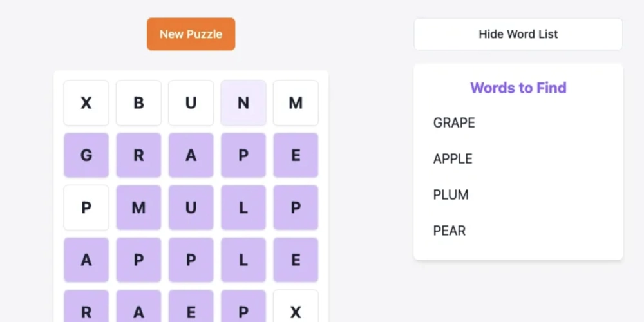Select APPLE in the Words to Find list
Screen dimensions: 644x322
tap(453, 158)
